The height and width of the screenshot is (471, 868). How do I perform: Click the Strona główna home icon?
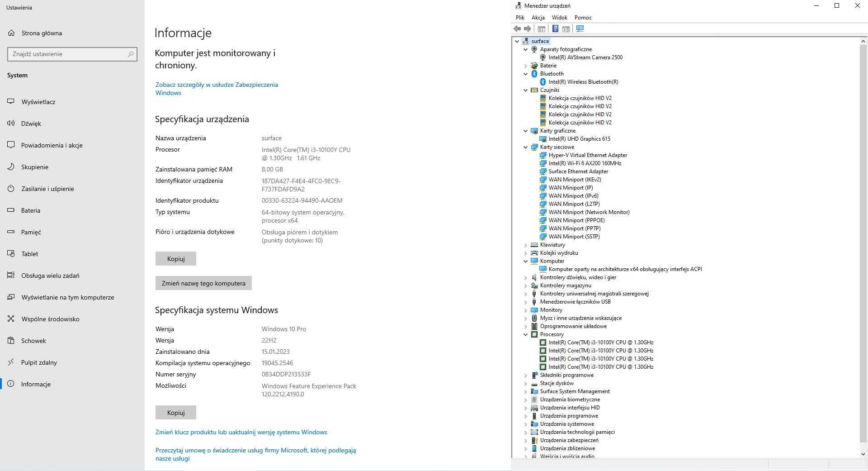[x=11, y=33]
